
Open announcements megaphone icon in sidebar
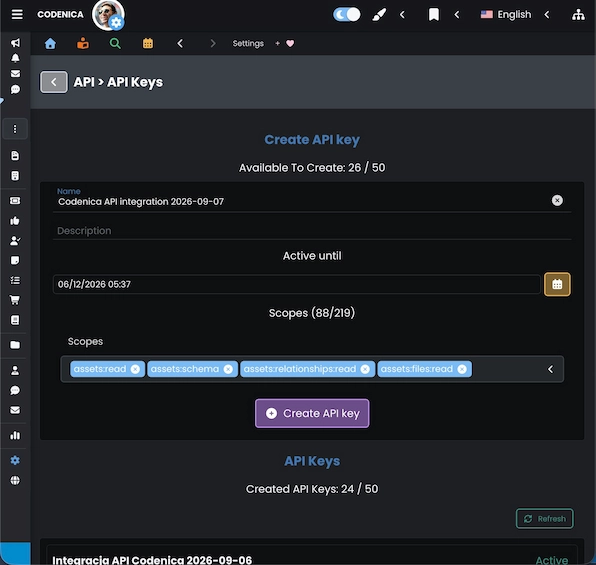15,43
